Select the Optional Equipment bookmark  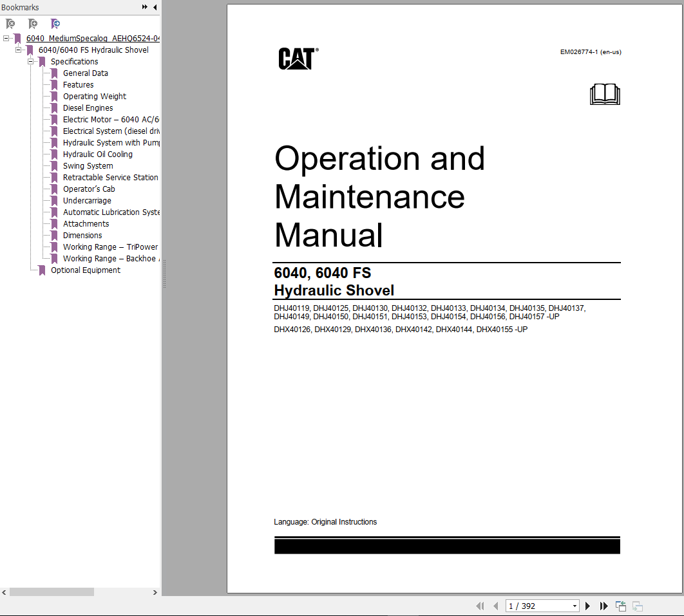86,270
